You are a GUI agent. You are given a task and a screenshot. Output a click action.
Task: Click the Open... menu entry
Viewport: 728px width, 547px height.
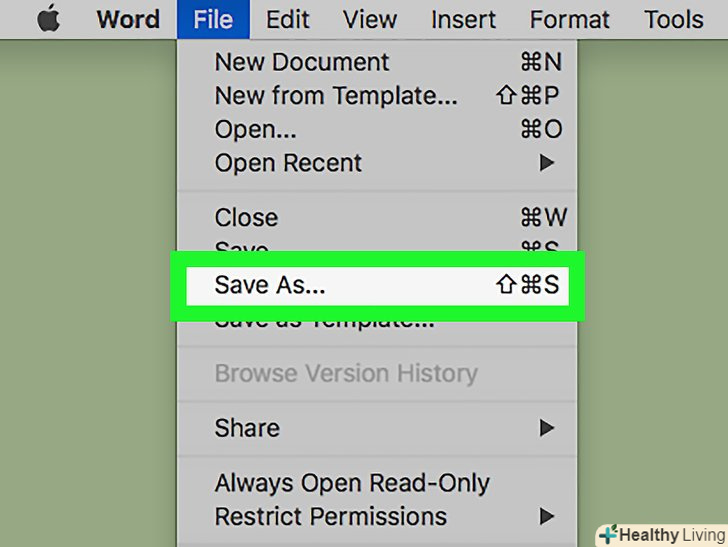click(255, 129)
